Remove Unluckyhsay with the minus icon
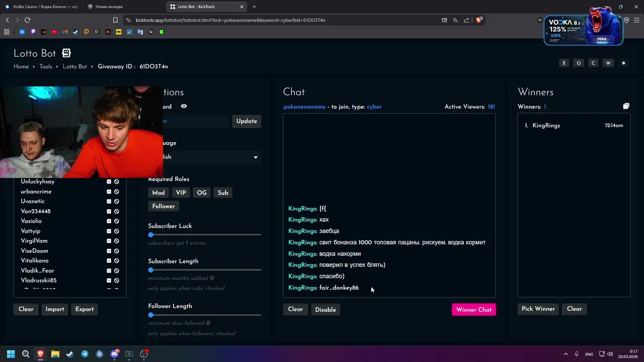This screenshot has height=362, width=644. click(109, 182)
